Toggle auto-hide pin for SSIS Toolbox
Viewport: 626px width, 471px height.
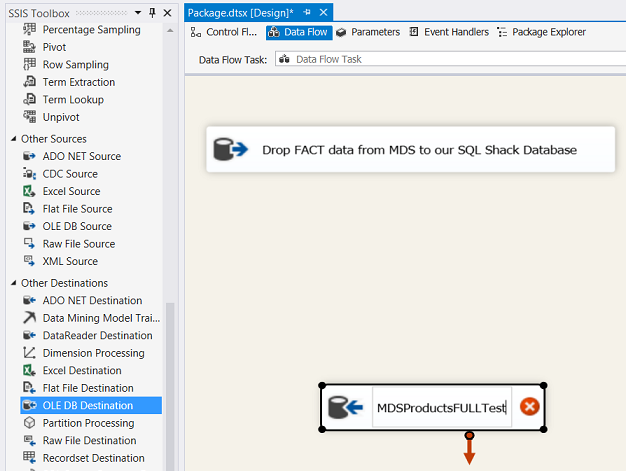(152, 13)
